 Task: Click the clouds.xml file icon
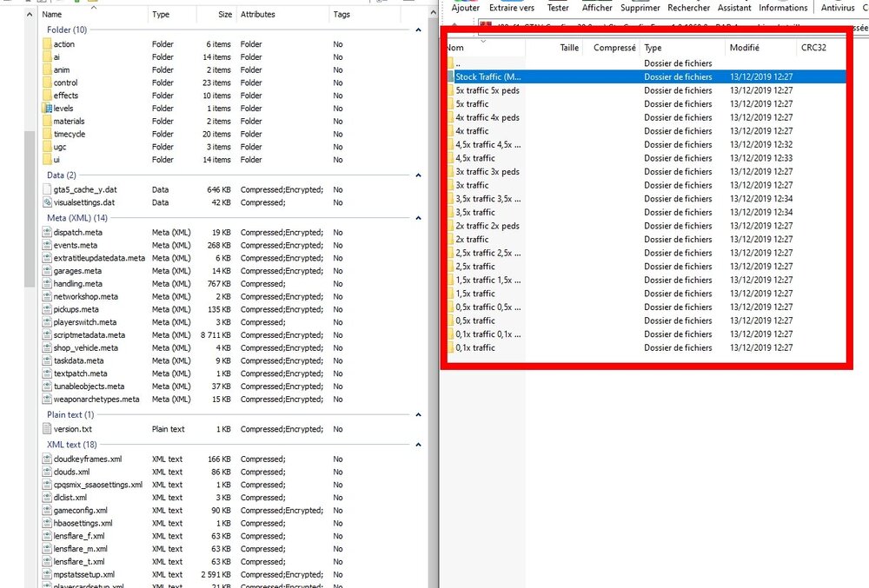click(47, 472)
